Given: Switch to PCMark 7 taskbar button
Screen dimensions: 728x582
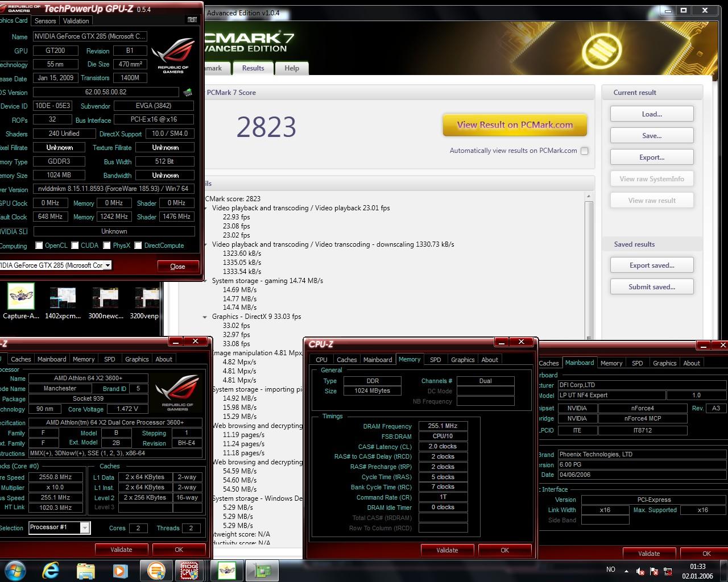Looking at the screenshot, I should (x=156, y=570).
